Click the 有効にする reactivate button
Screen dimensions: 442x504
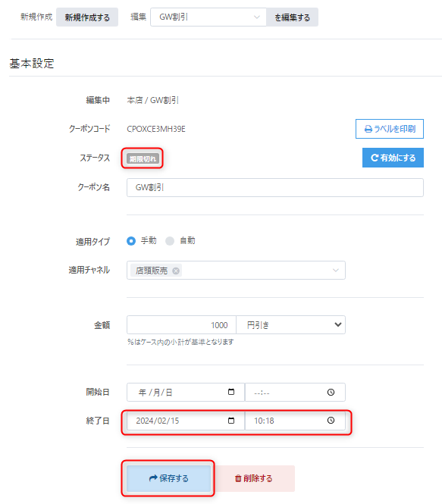[x=393, y=158]
